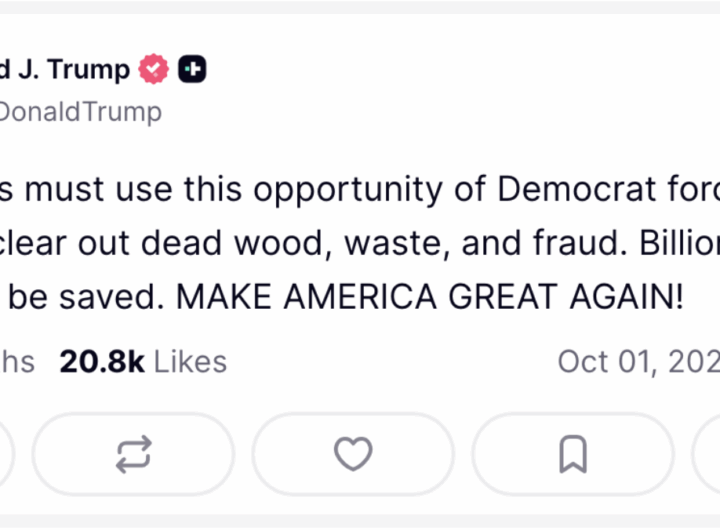This screenshot has height=530, width=720.
Task: Click the red verified badge icon
Action: pos(153,70)
